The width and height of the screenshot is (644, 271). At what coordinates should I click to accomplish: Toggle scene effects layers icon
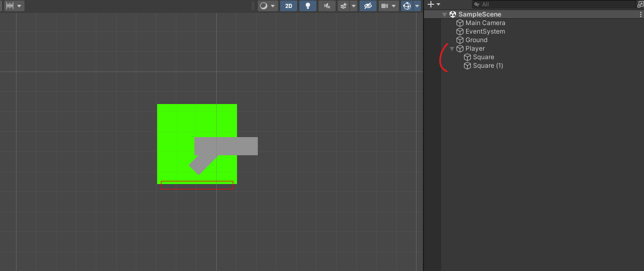344,6
